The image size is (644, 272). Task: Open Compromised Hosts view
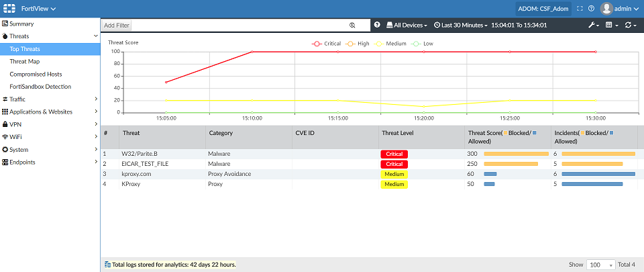pyautogui.click(x=36, y=75)
